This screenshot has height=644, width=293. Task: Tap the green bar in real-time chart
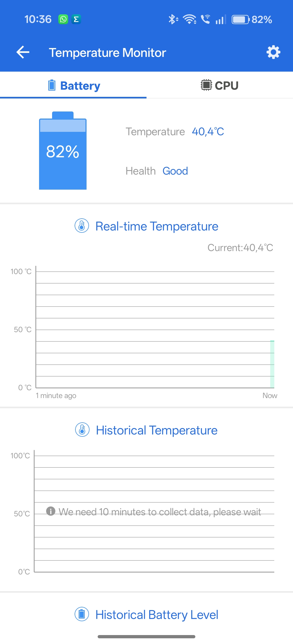click(272, 364)
